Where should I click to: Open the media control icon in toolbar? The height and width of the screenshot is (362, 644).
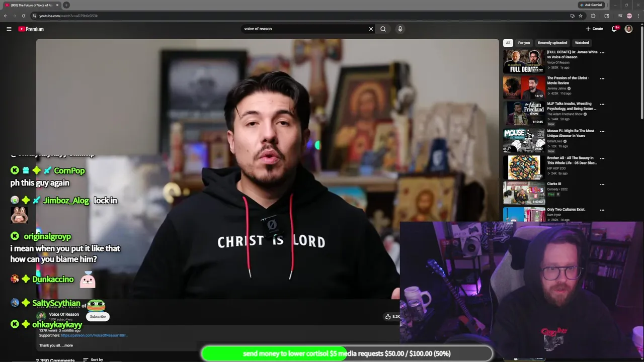pos(620,16)
